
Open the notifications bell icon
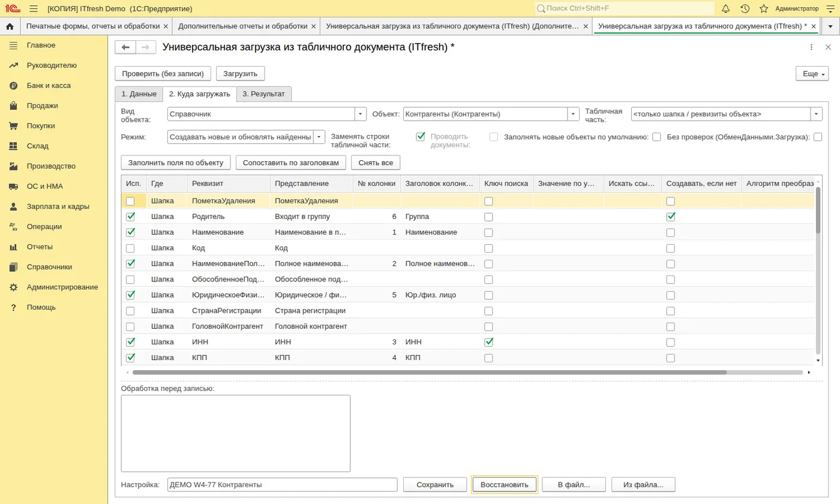(725, 8)
